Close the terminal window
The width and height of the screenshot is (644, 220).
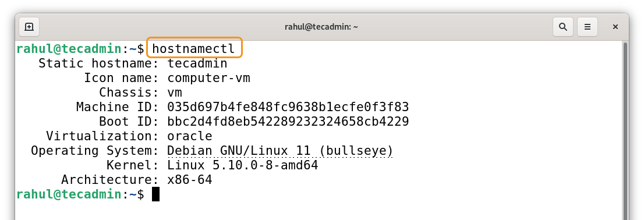[615, 27]
